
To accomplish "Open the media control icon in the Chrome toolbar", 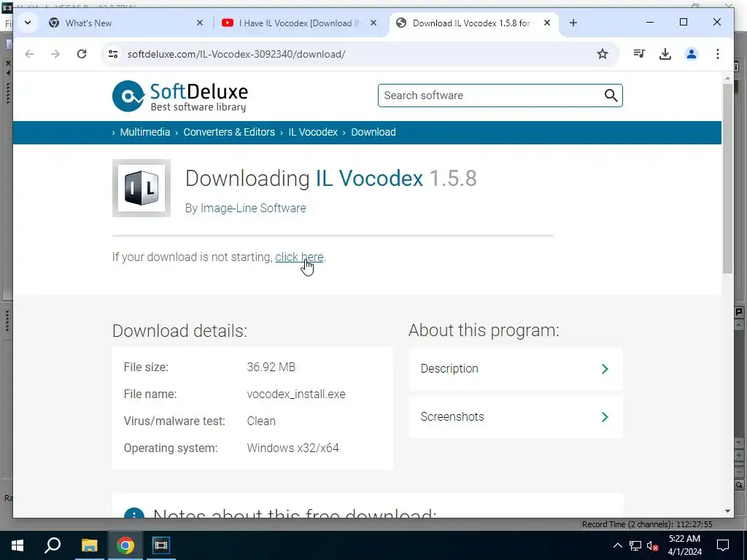I will click(639, 54).
